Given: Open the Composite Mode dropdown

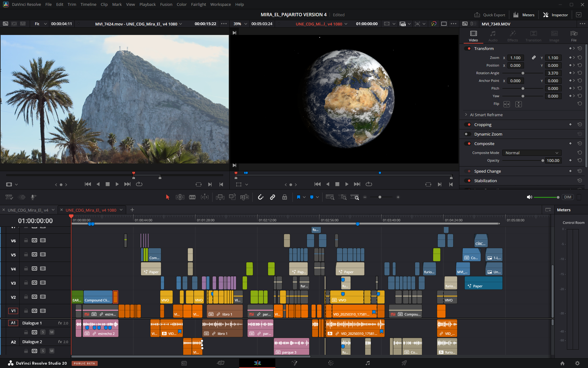Looking at the screenshot, I should tap(532, 153).
